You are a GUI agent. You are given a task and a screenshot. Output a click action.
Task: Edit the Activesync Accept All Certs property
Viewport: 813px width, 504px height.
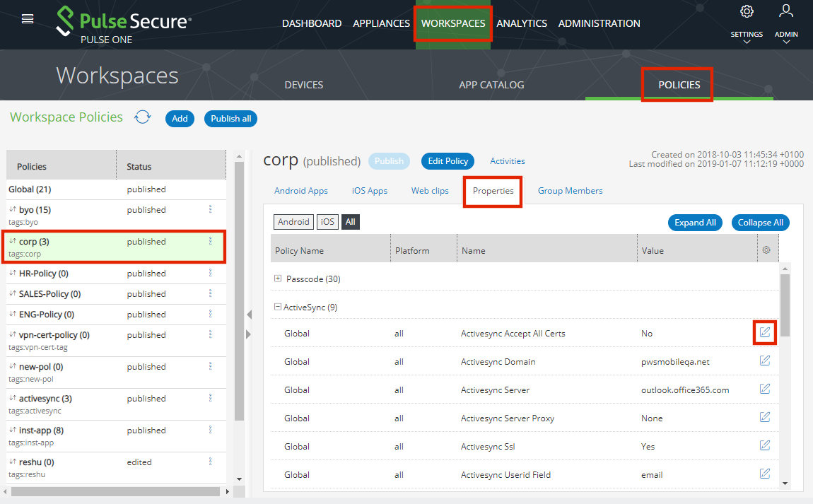tap(764, 332)
